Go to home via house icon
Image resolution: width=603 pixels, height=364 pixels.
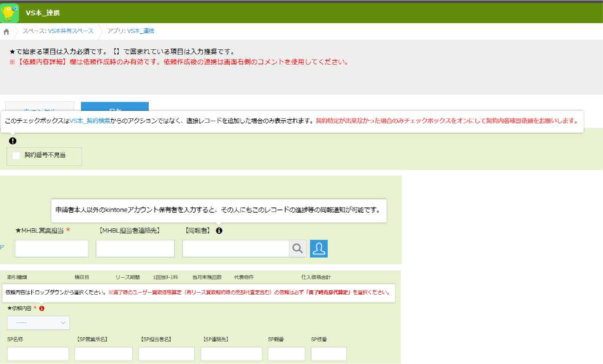[6, 32]
